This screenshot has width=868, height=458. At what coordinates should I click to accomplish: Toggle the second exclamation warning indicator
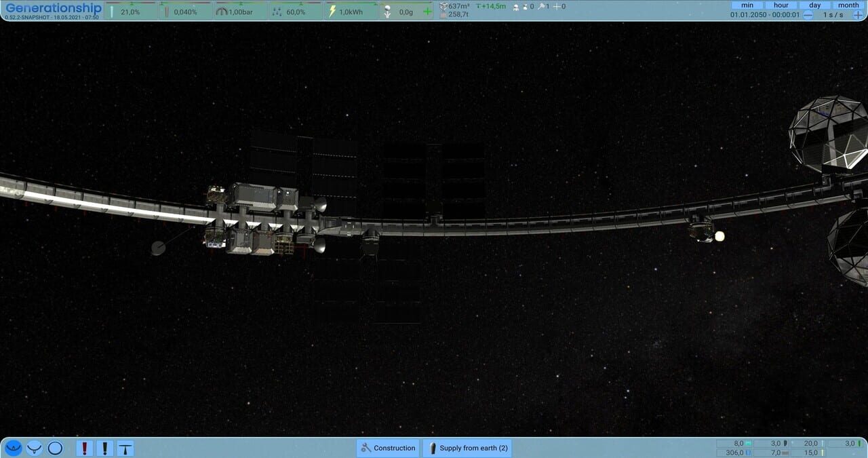[x=104, y=449]
